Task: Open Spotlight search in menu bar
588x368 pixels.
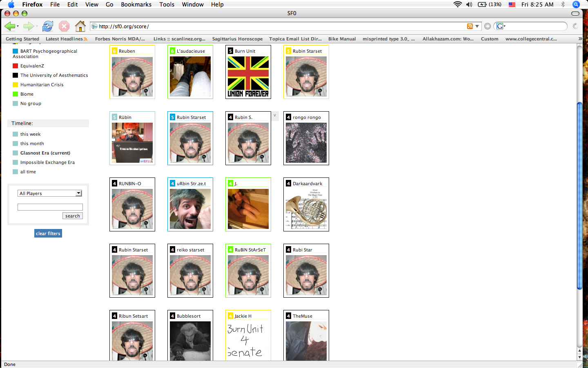Action: click(576, 4)
